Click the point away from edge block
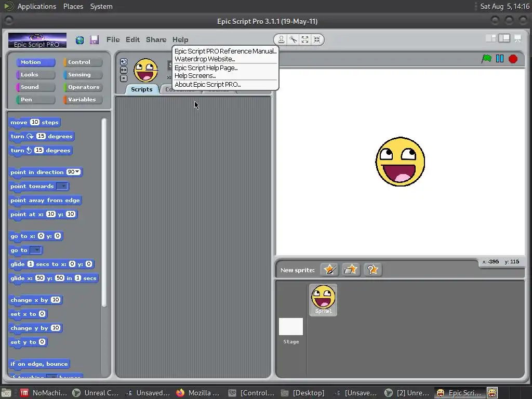The width and height of the screenshot is (532, 399). [45, 200]
